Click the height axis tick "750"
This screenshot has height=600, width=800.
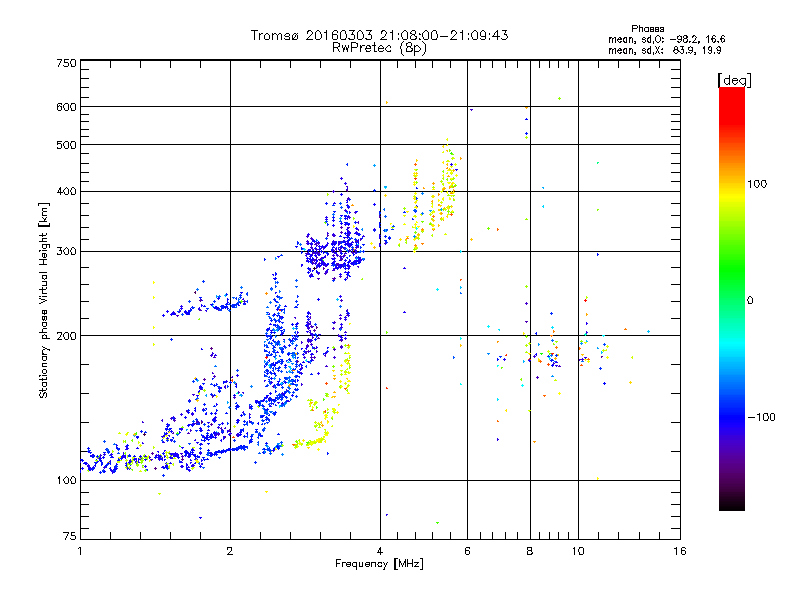[66, 63]
